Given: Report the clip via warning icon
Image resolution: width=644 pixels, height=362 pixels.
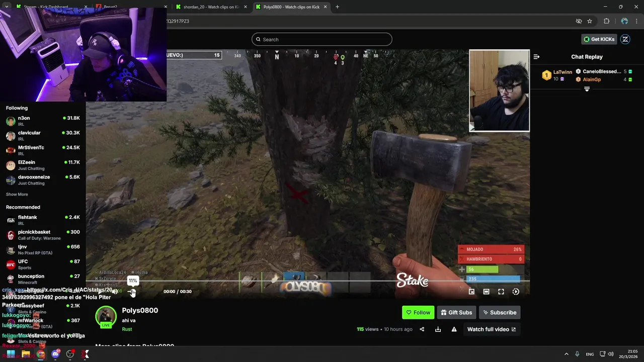Looking at the screenshot, I should 454,329.
